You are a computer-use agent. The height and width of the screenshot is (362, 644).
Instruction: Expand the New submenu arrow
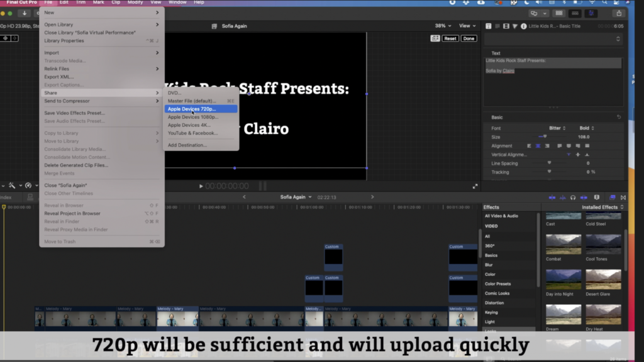pos(157,13)
